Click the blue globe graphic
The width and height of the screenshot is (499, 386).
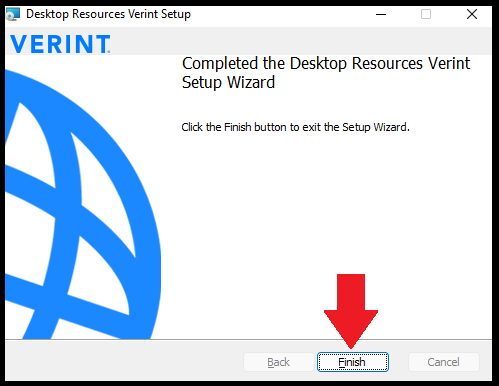pyautogui.click(x=83, y=204)
